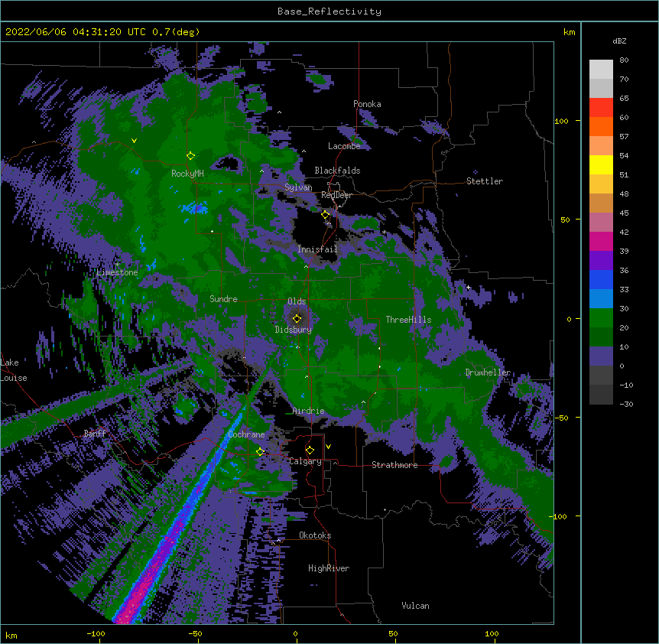Select the -30 value in dBZ legend
The width and height of the screenshot is (659, 644).
[626, 404]
